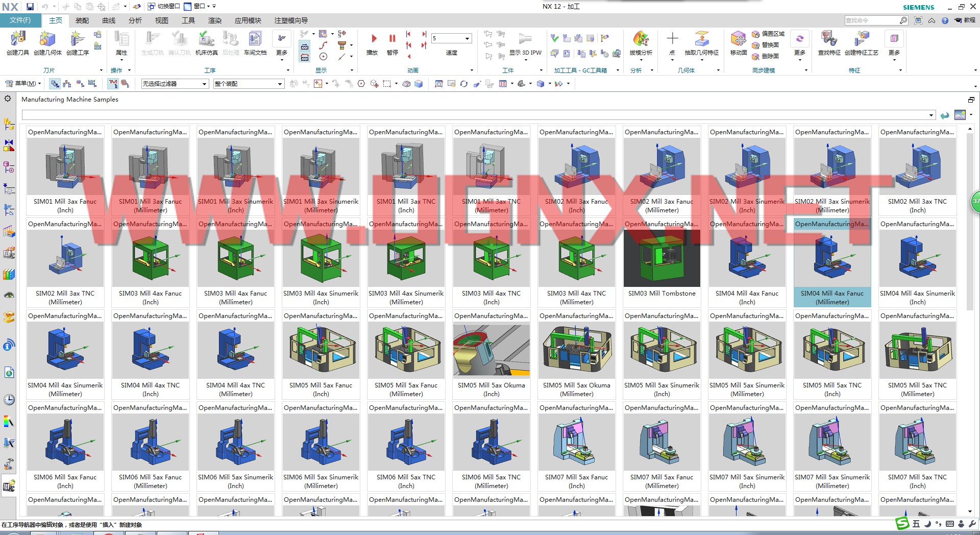Click 创建特征工艺 create feature process

tap(862, 42)
